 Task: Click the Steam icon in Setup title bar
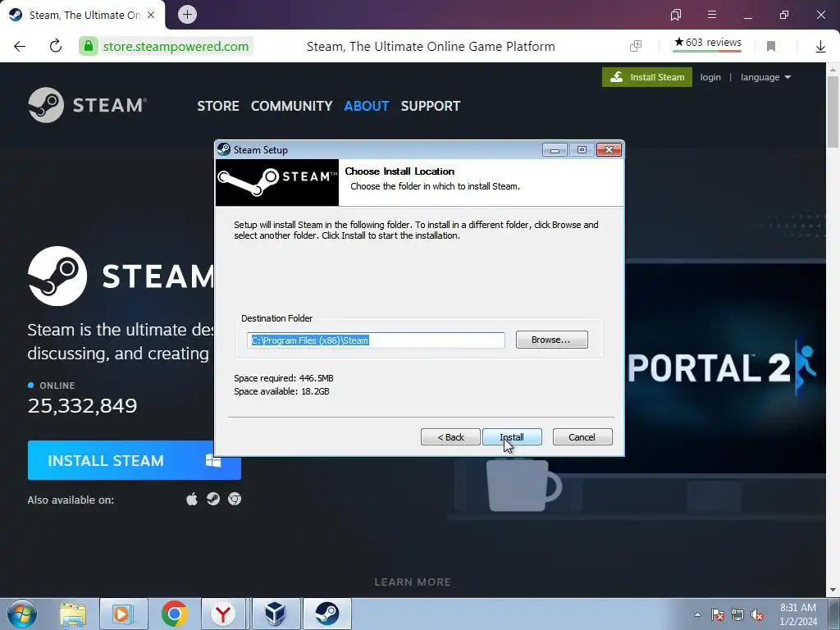click(x=224, y=149)
